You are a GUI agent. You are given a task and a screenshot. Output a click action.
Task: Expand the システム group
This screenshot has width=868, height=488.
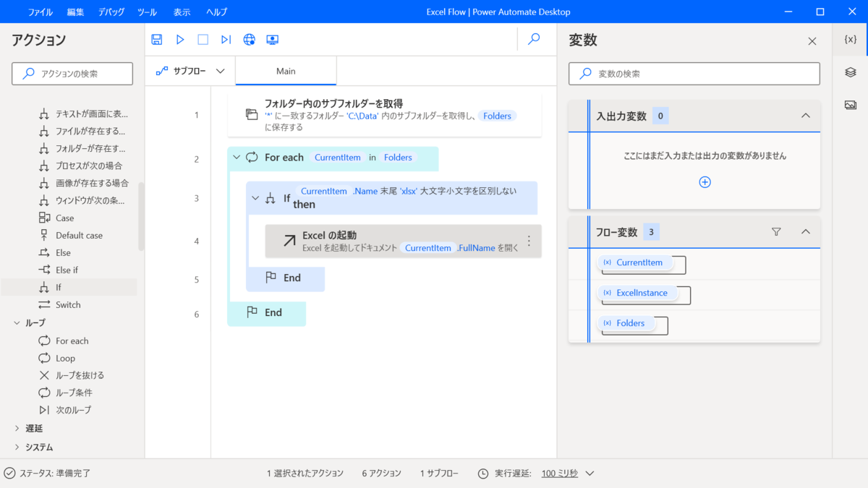point(17,447)
